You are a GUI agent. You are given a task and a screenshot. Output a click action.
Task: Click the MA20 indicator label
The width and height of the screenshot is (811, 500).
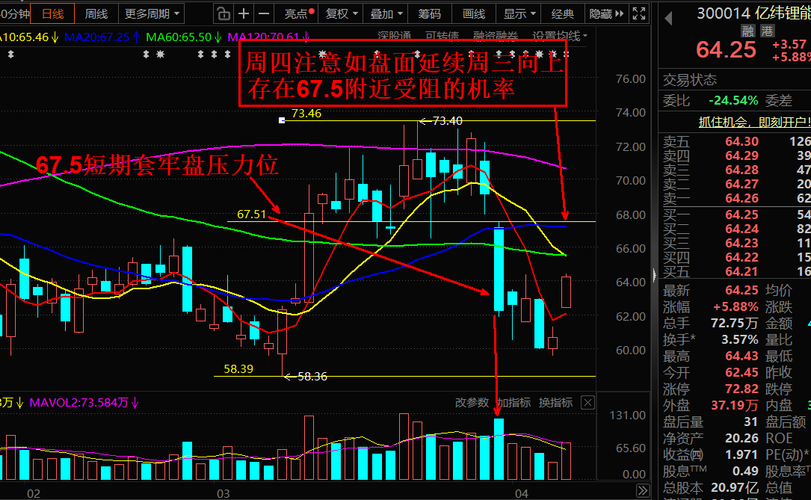(x=102, y=37)
